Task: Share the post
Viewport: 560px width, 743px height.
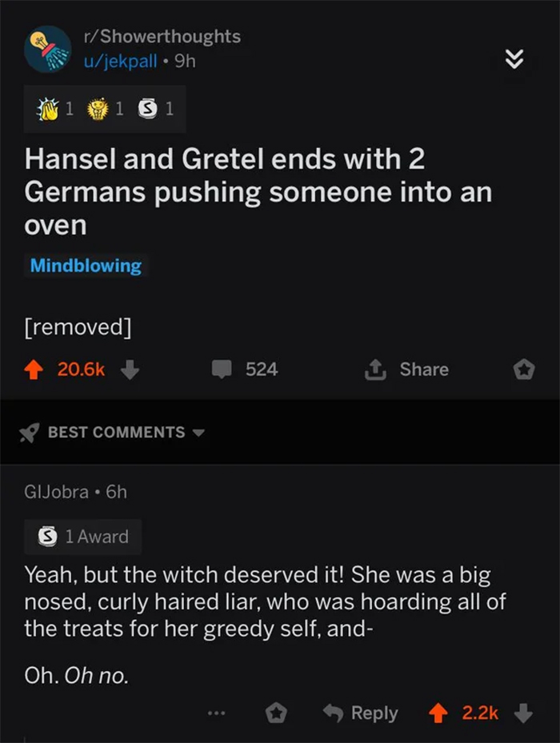Action: click(x=406, y=370)
